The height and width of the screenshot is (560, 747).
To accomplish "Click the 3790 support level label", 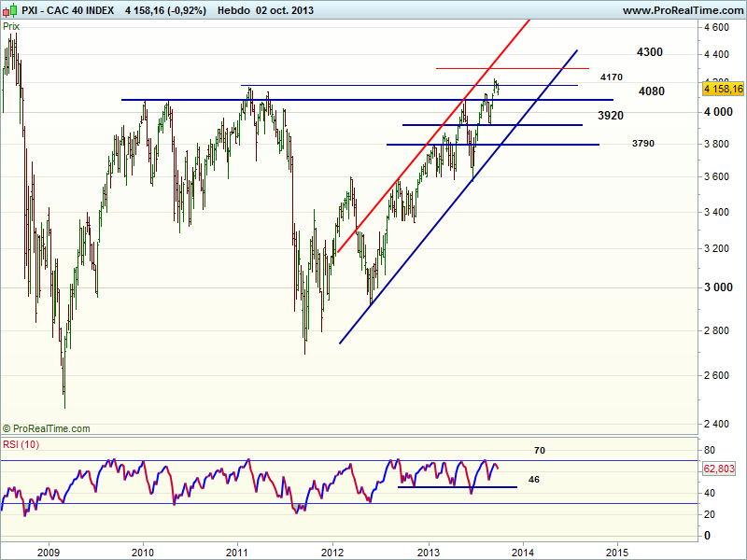I will click(642, 144).
